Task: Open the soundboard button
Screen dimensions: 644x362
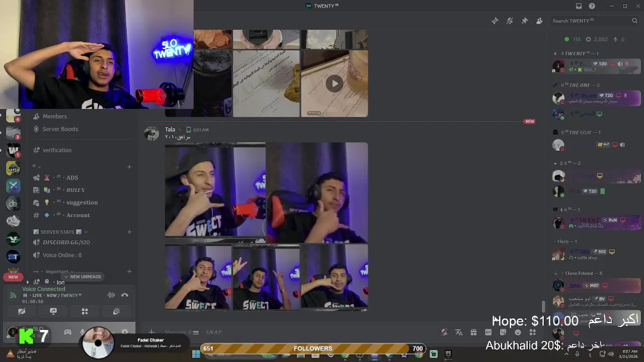Action: (x=116, y=311)
